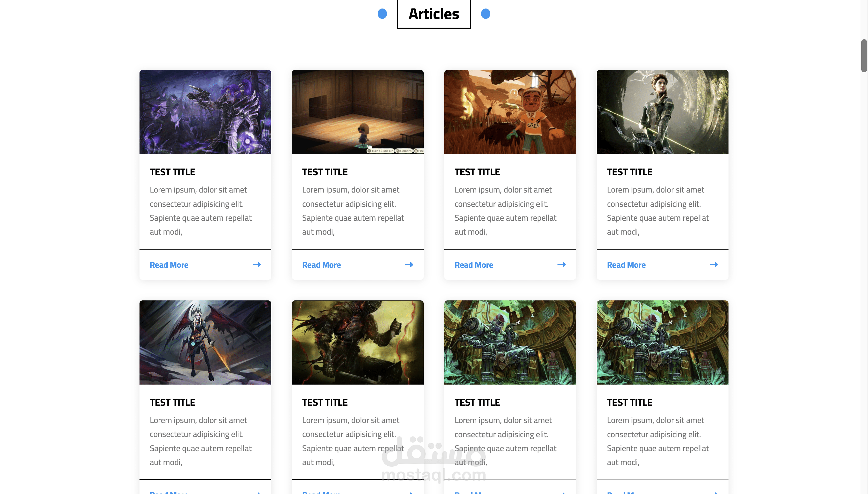Click the forest archer woman thumbnail
The width and height of the screenshot is (868, 494).
point(662,112)
